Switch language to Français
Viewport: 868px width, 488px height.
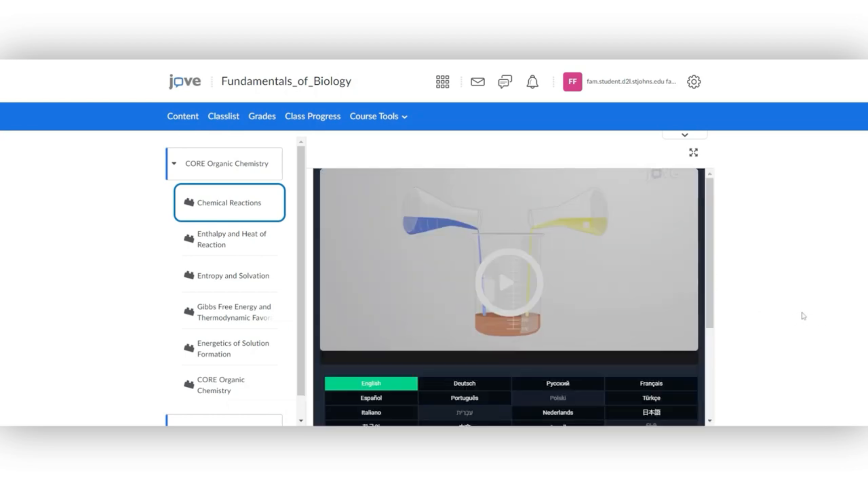651,384
